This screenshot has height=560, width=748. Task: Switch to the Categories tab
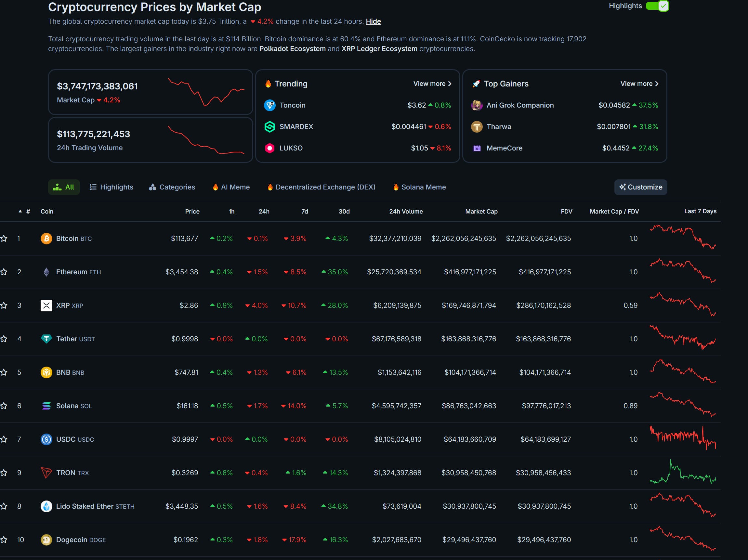[x=172, y=187]
